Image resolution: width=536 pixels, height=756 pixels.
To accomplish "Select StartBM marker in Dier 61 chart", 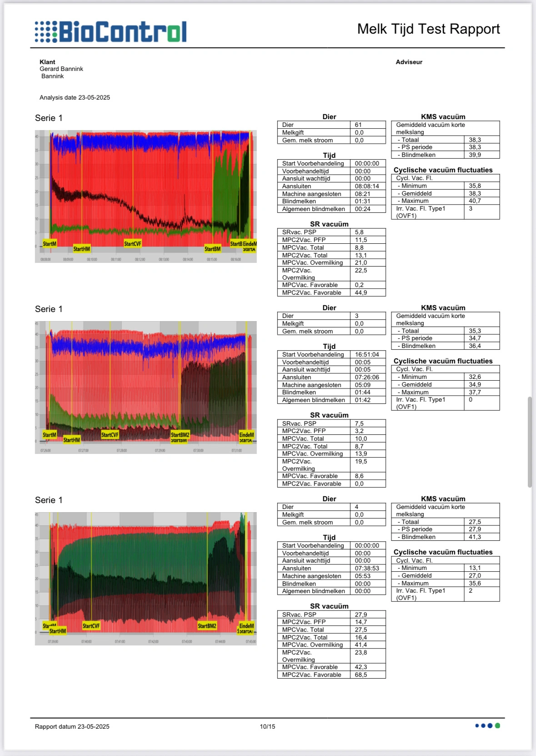I will (x=212, y=249).
